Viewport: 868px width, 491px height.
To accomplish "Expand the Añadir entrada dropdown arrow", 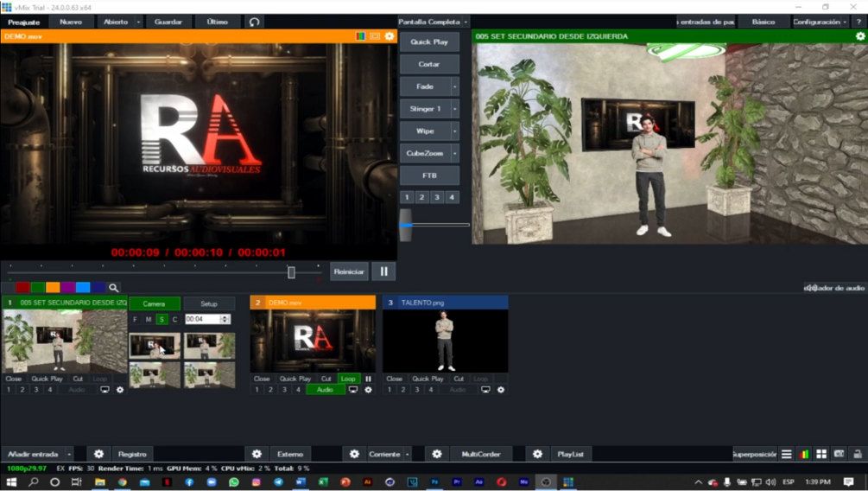I will coord(69,454).
